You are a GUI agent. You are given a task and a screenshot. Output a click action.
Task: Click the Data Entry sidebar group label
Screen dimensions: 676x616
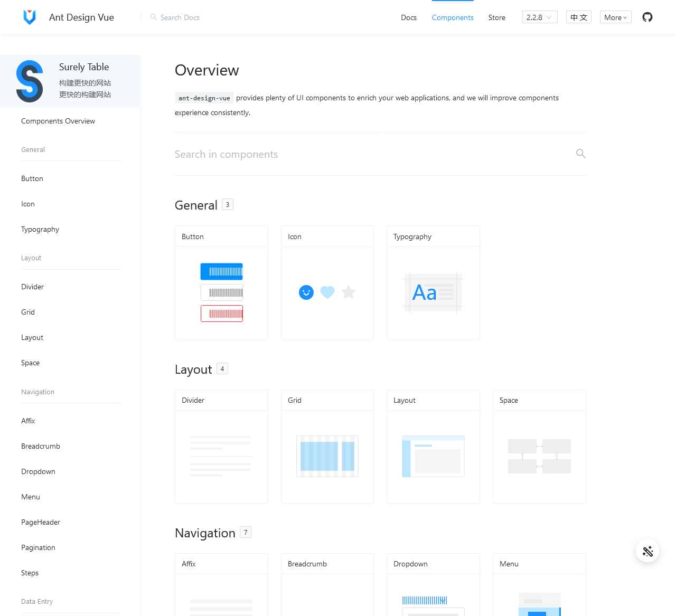point(37,601)
